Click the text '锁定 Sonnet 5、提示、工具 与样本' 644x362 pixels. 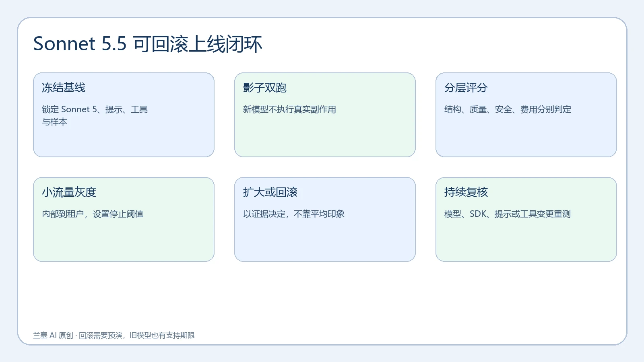pyautogui.click(x=95, y=115)
